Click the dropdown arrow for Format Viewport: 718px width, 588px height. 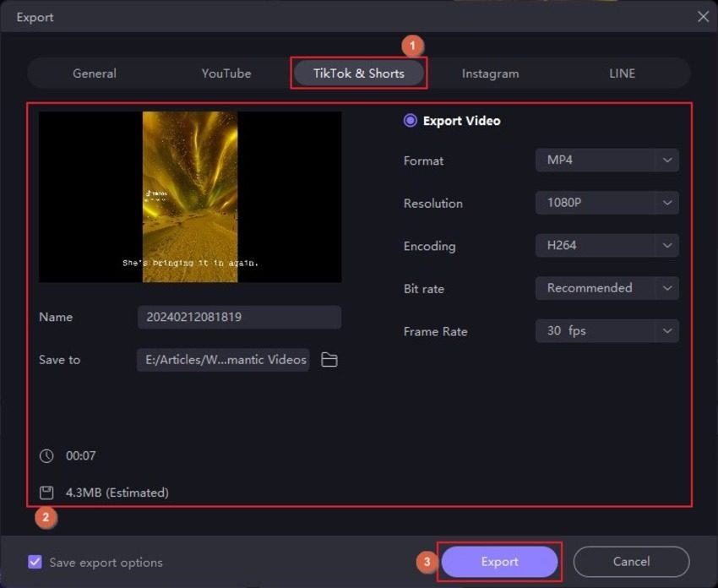668,160
